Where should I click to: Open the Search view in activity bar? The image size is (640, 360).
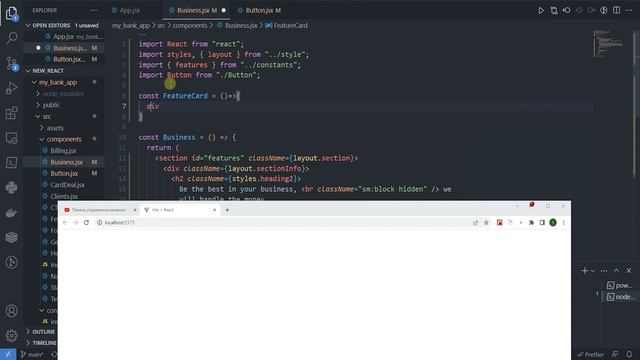pyautogui.click(x=11, y=38)
